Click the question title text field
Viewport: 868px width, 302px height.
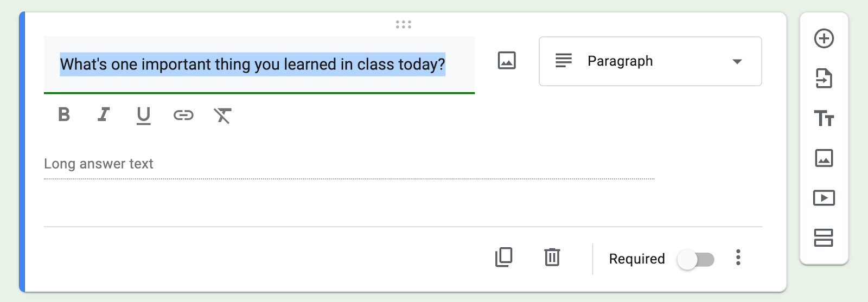tap(252, 65)
